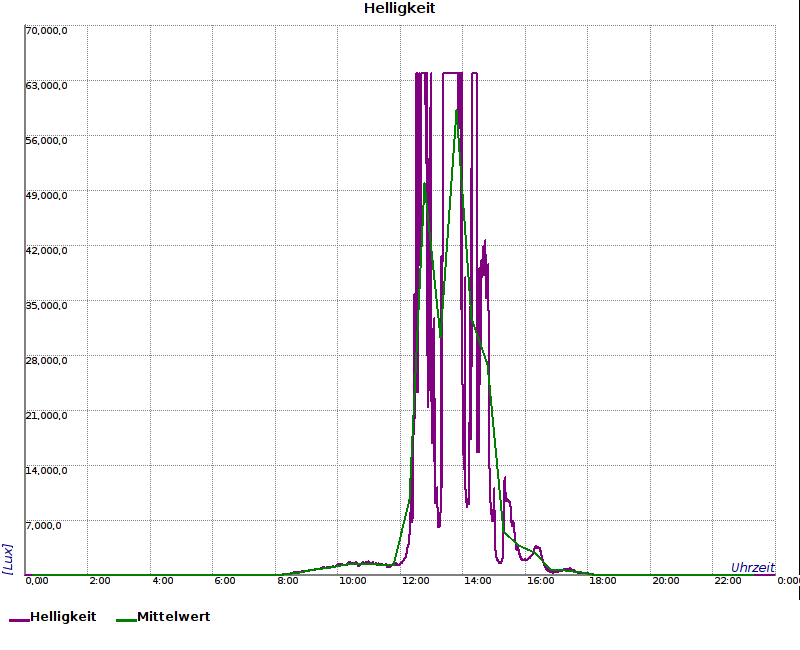Click the 21,000,0 y-axis value label
Viewport: 800px width, 650px height.
point(46,415)
